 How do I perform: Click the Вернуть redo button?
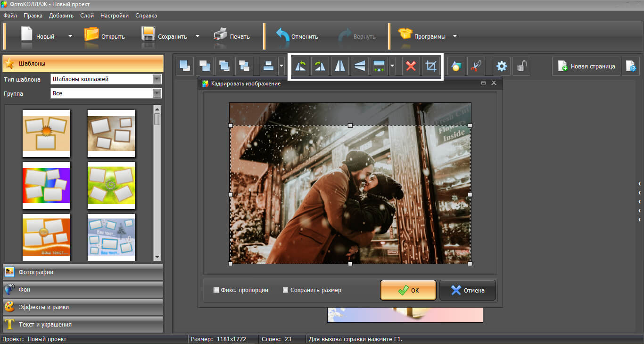point(357,36)
